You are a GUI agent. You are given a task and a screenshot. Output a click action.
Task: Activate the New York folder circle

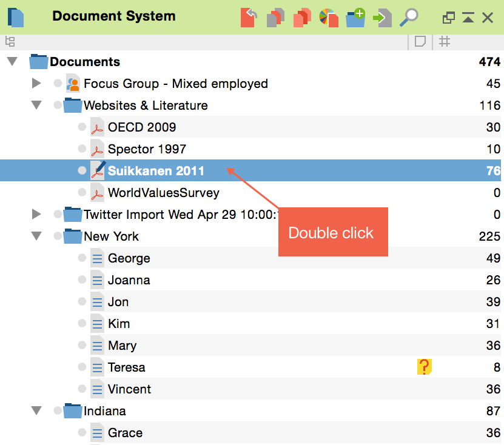click(58, 236)
